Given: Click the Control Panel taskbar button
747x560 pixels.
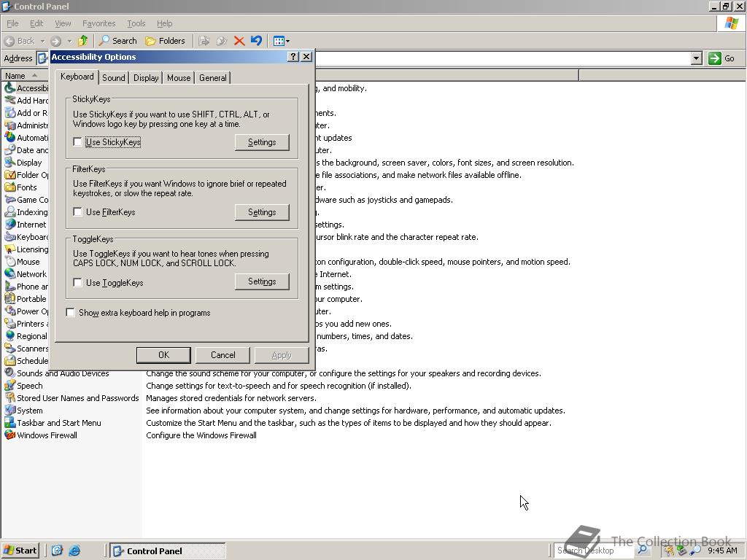Looking at the screenshot, I should pyautogui.click(x=167, y=551).
